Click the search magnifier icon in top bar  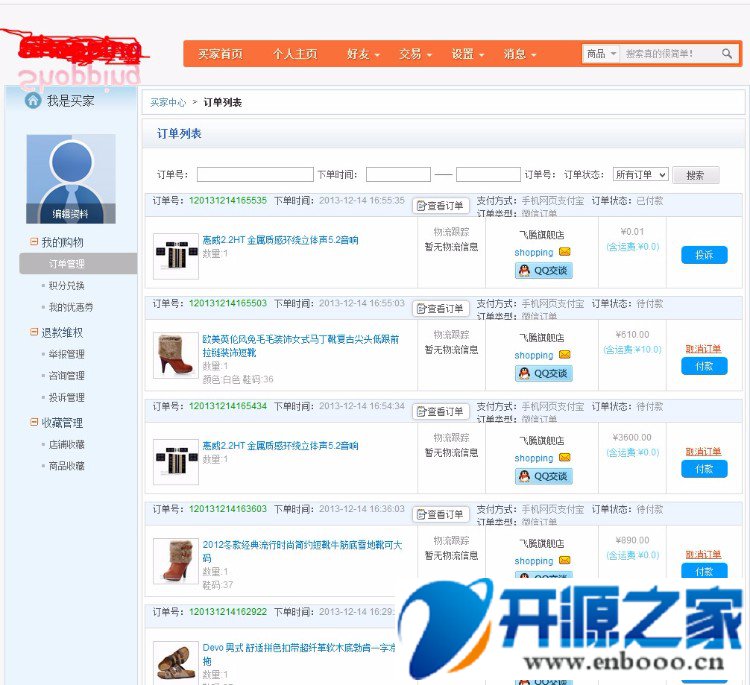(727, 54)
